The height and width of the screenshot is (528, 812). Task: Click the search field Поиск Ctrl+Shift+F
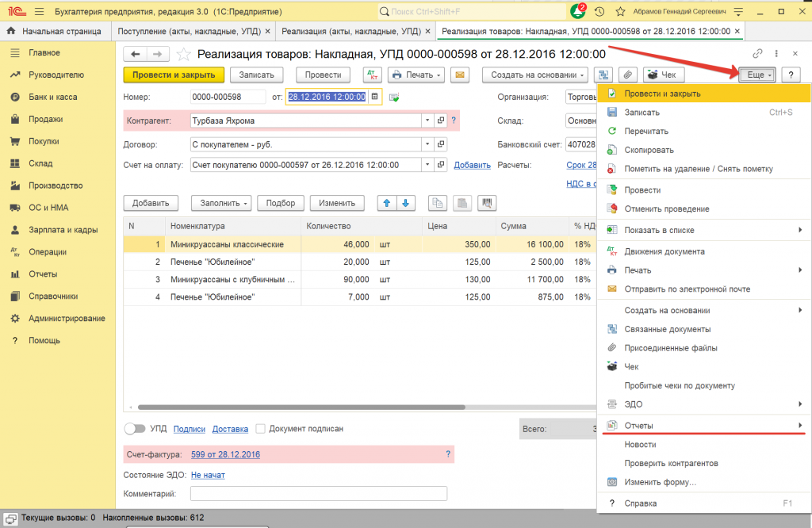click(x=471, y=11)
